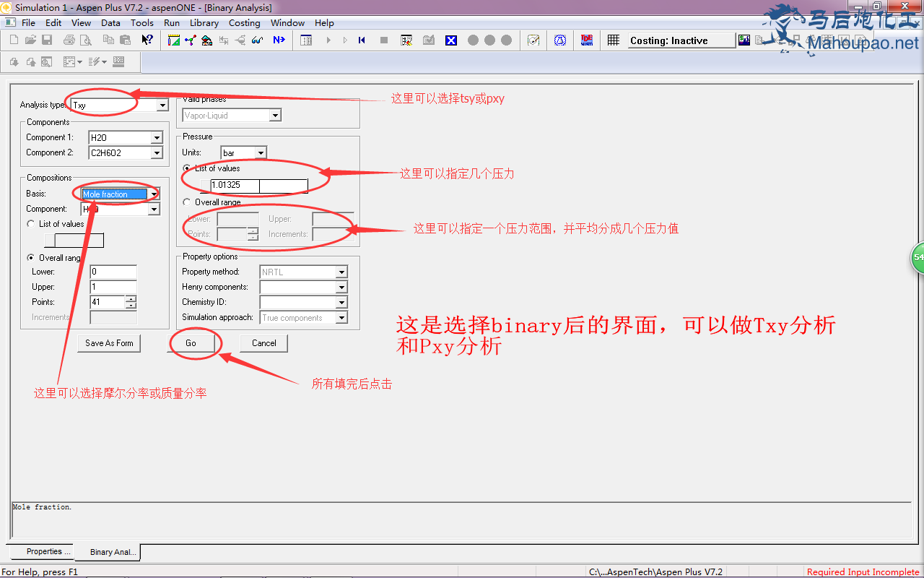Click the empty pressure cell next to 1.01325
Screen dimensions: 924x578
(x=284, y=186)
